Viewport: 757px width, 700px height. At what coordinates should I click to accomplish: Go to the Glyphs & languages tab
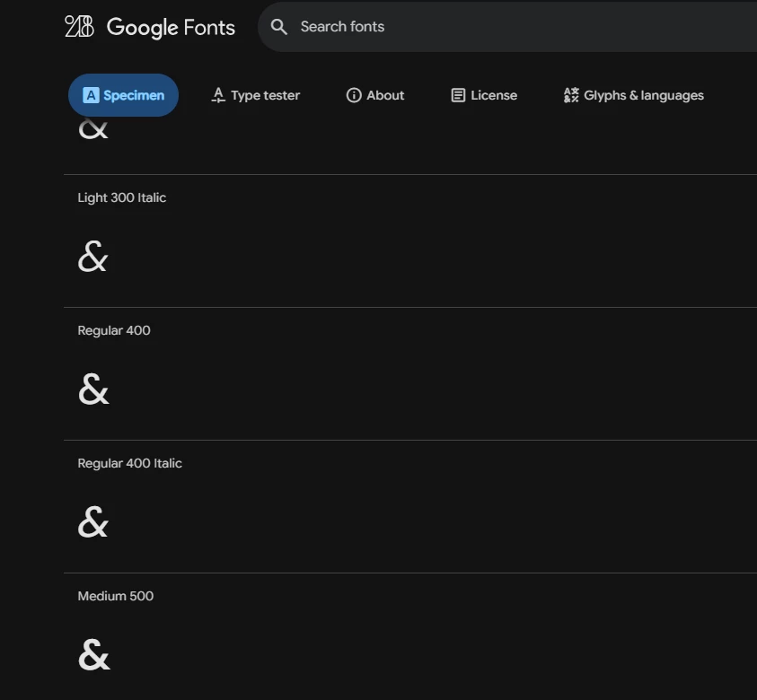click(x=634, y=95)
